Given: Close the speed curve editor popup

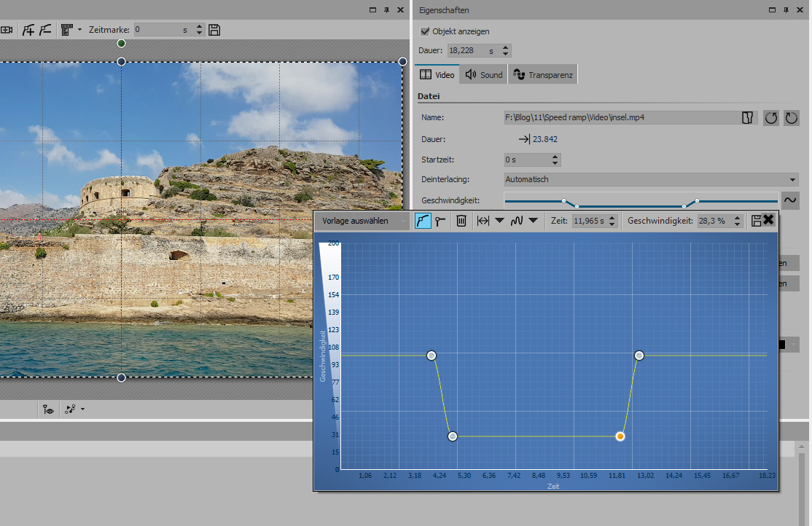Looking at the screenshot, I should coord(768,219).
